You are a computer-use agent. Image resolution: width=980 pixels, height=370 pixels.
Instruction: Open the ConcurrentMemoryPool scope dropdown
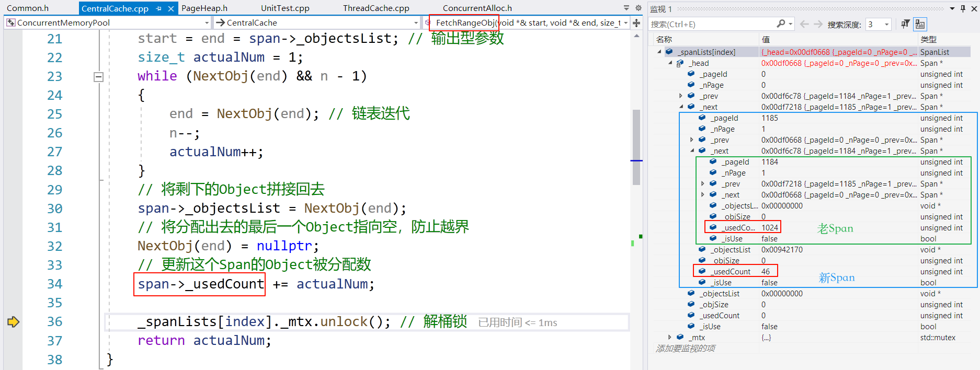(x=207, y=23)
